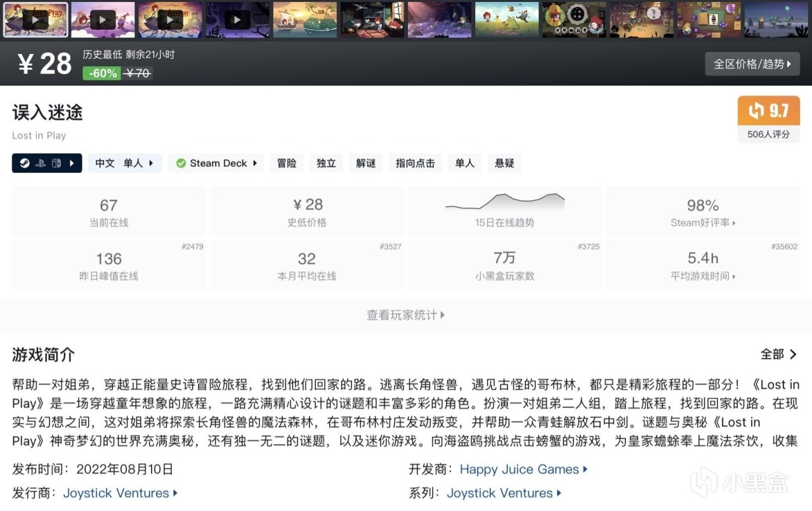Click the #3725 rank label
The image size is (812, 511).
[x=588, y=247]
